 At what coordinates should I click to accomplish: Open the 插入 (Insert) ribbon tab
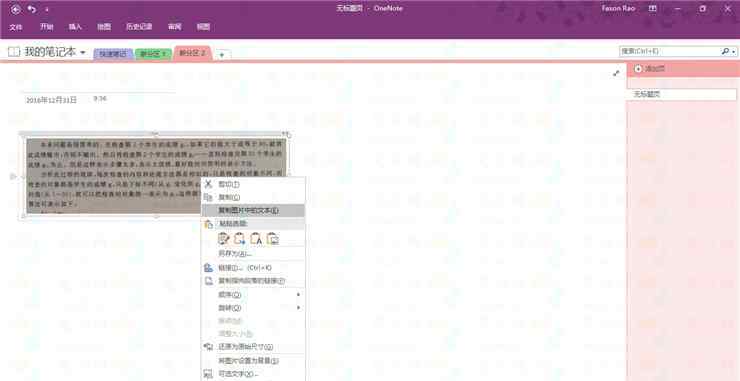pyautogui.click(x=75, y=27)
